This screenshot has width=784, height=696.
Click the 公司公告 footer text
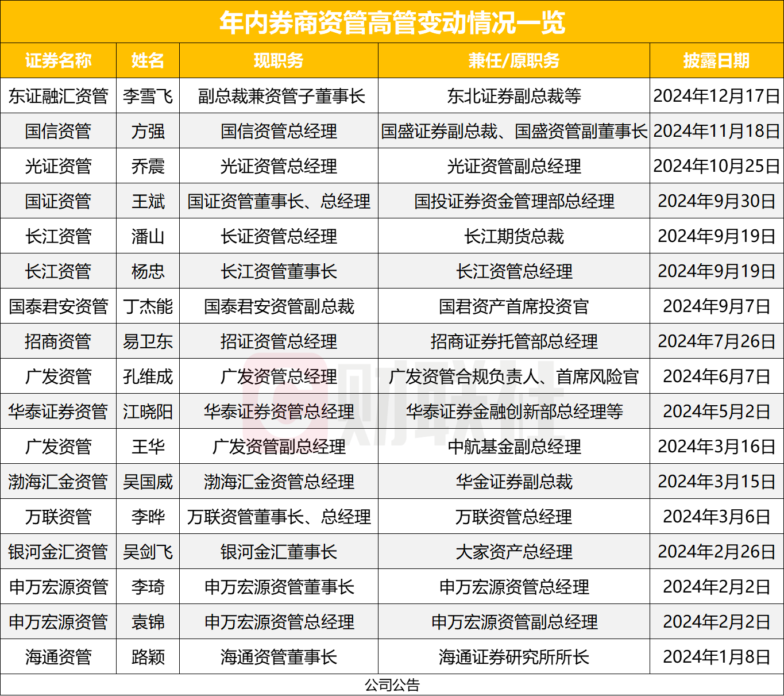(x=392, y=685)
